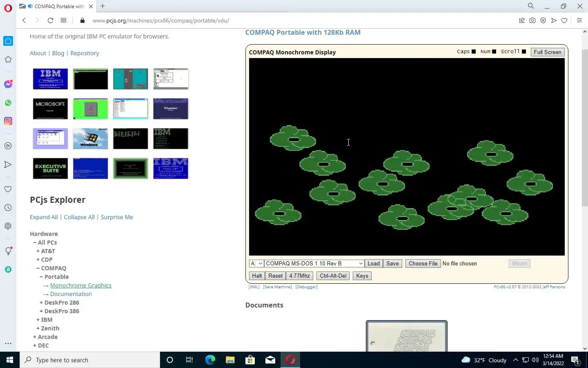
Task: Go back to previous page
Action: point(24,20)
